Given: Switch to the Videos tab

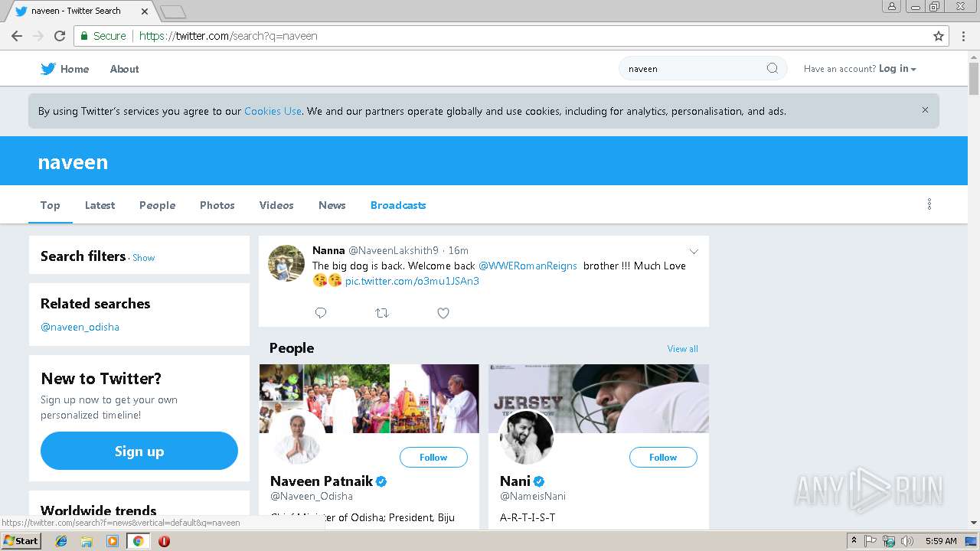Looking at the screenshot, I should (x=276, y=205).
